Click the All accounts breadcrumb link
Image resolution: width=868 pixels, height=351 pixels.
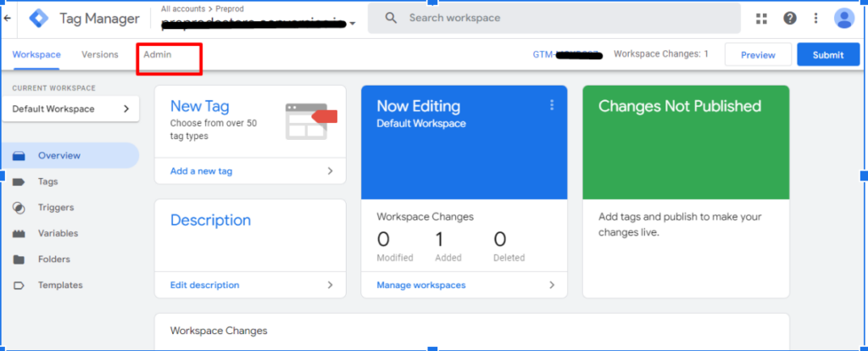pyautogui.click(x=181, y=8)
